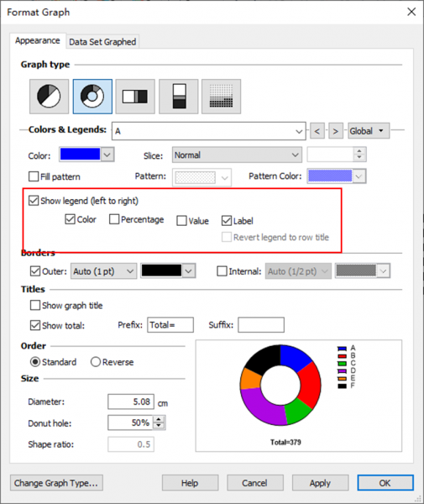
Task: Check the Percentage legend option
Action: pyautogui.click(x=114, y=219)
